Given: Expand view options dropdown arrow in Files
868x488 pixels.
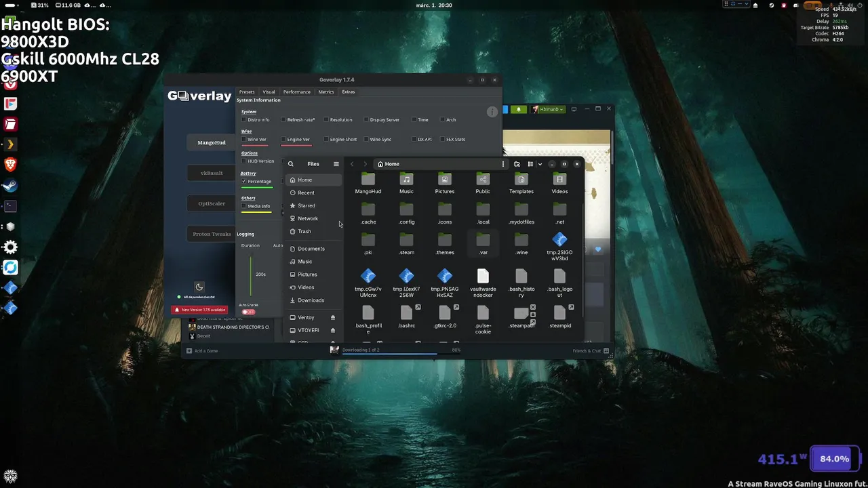Looking at the screenshot, I should click(540, 164).
